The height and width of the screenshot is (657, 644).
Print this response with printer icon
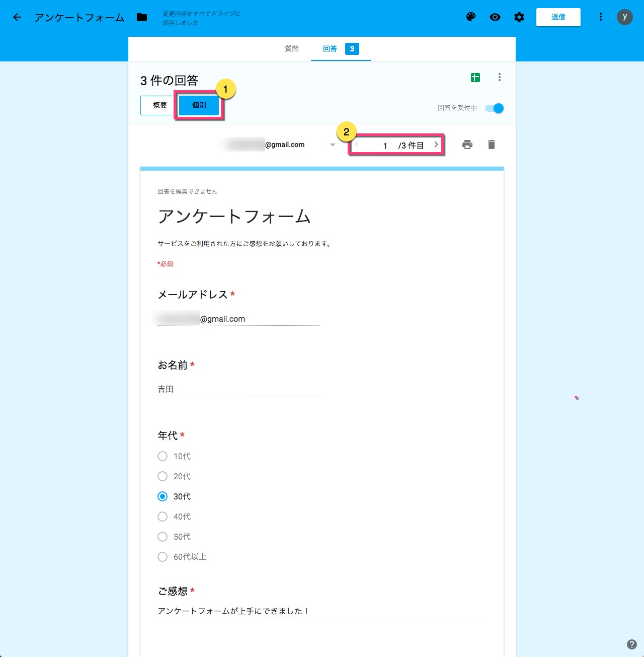467,145
